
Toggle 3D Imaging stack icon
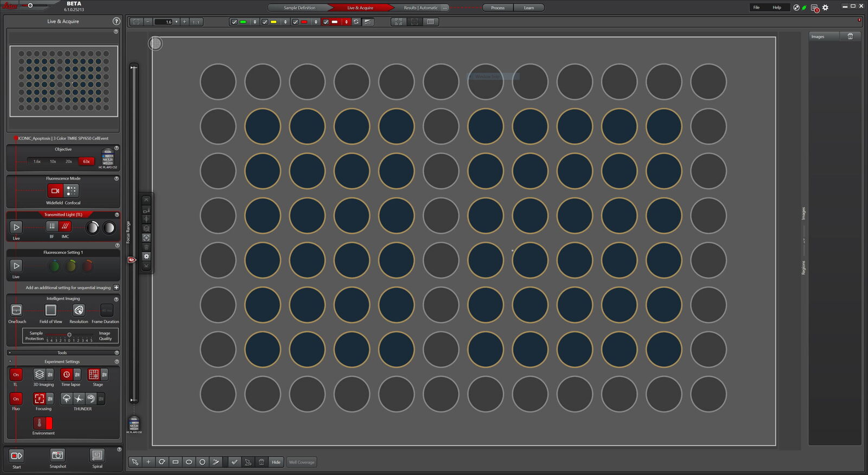pyautogui.click(x=39, y=375)
